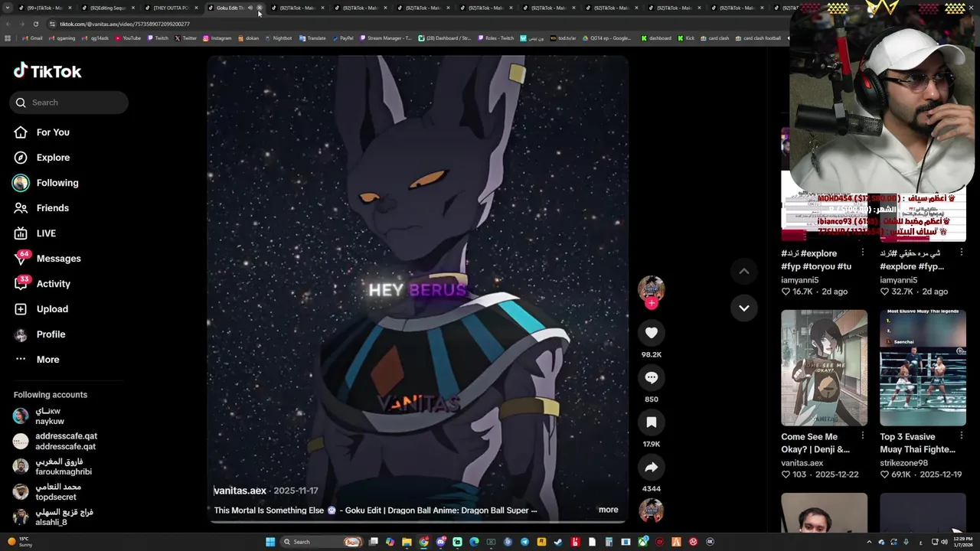Click the taskbar Search box
The width and height of the screenshot is (980, 551).
tap(322, 542)
